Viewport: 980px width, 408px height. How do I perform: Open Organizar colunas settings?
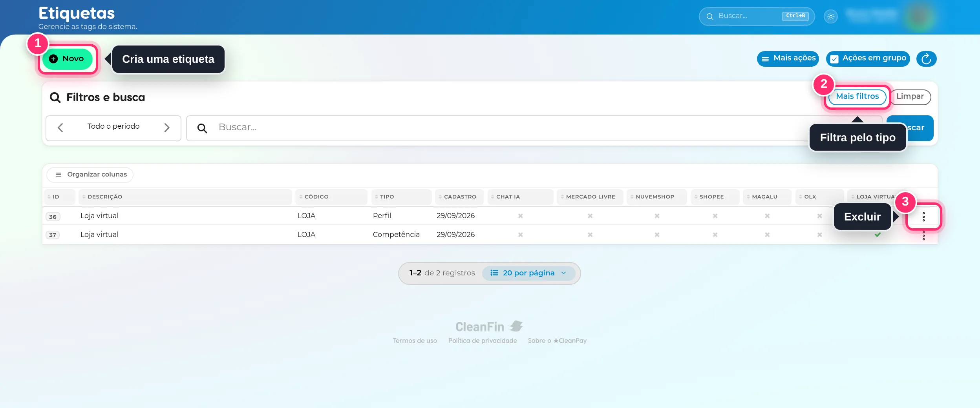tap(90, 175)
